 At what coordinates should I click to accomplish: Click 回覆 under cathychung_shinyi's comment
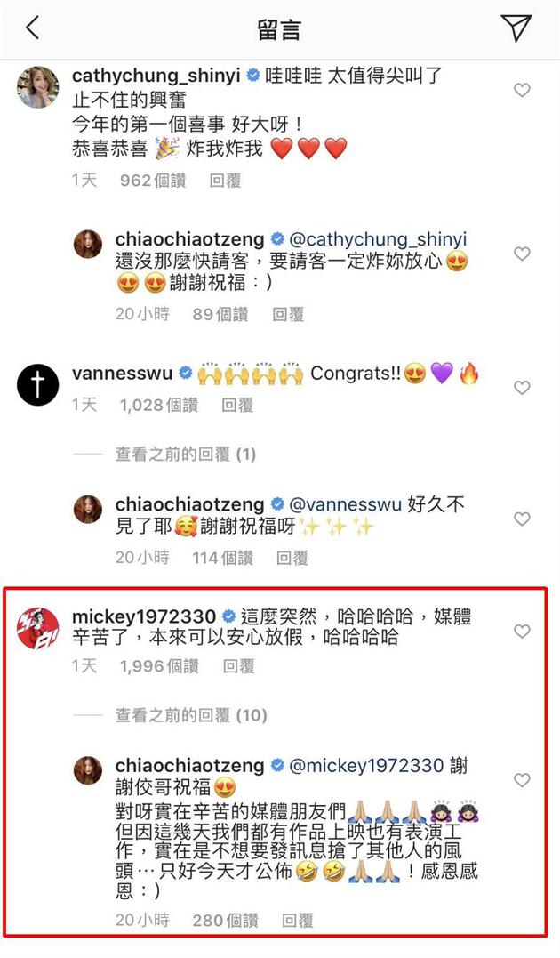pos(226,181)
